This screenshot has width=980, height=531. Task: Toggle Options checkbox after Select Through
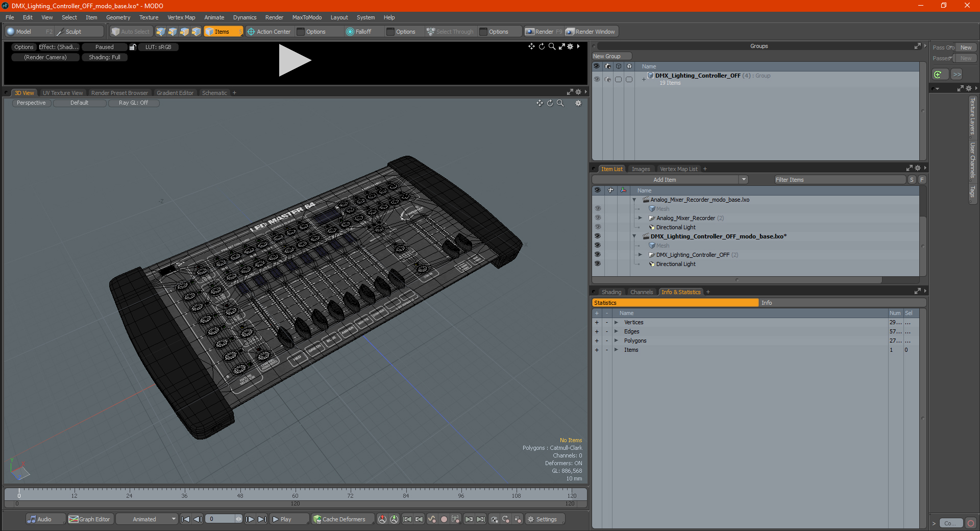click(x=483, y=32)
